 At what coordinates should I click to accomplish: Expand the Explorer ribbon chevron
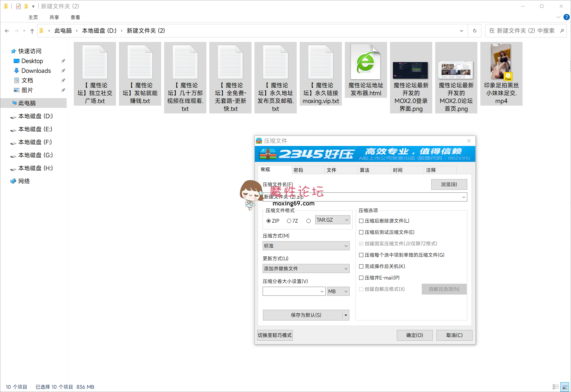pos(558,17)
